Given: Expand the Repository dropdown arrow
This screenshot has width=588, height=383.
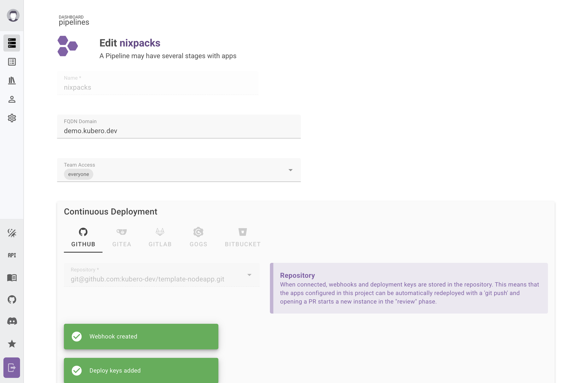Looking at the screenshot, I should pyautogui.click(x=250, y=275).
